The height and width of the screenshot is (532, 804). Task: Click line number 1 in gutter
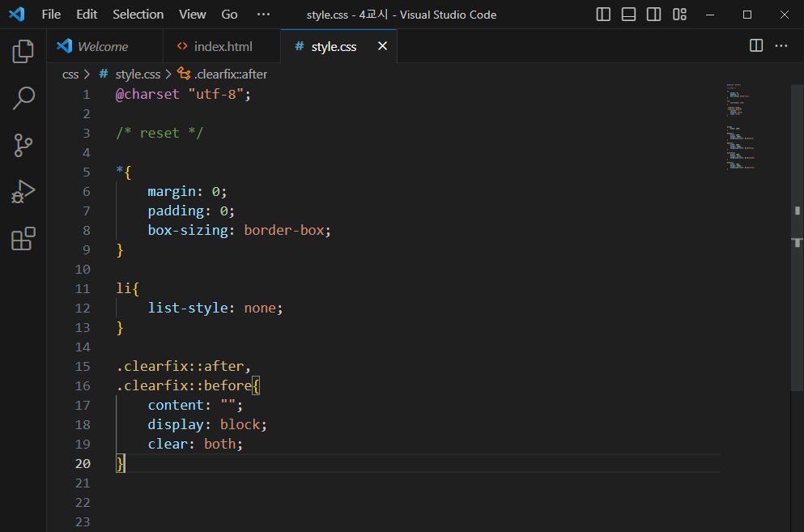pos(86,95)
